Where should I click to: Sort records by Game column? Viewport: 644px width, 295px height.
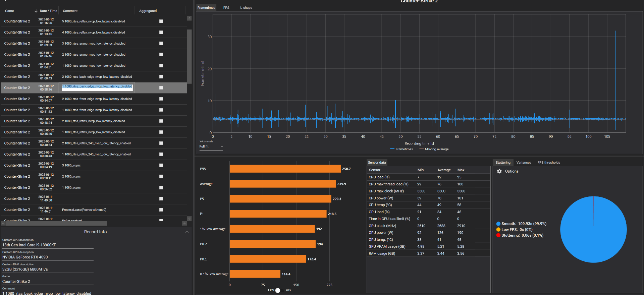coord(9,11)
